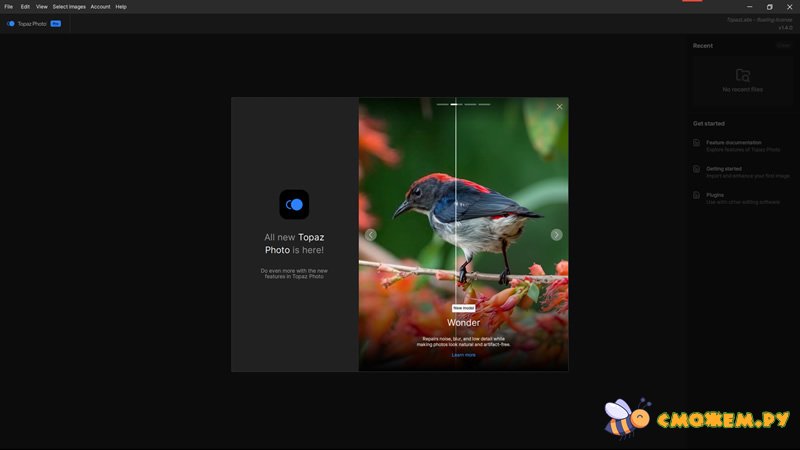Click the Getting started page icon
Screen dimensions: 800x450
tap(697, 170)
